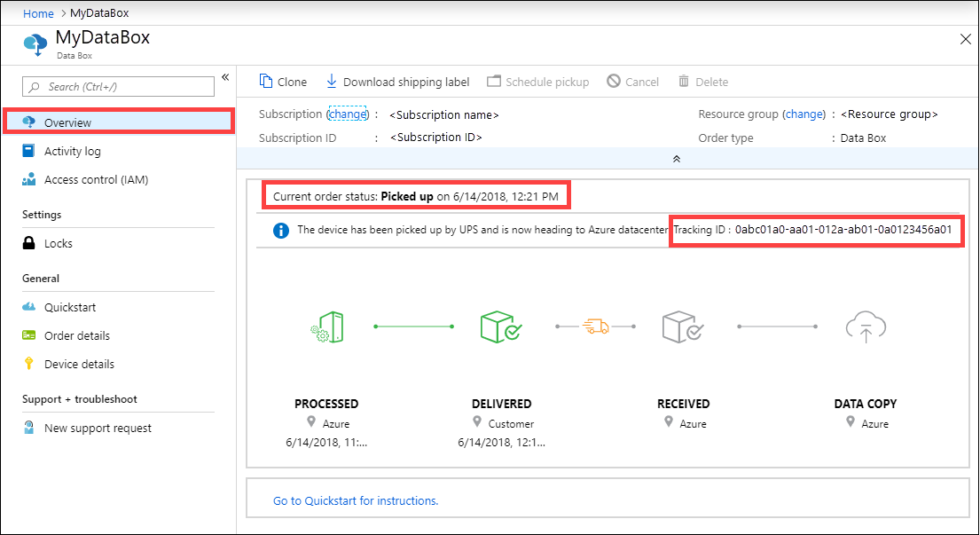The height and width of the screenshot is (535, 980).
Task: Click the Go to Quickstart for instructions link
Action: 355,500
